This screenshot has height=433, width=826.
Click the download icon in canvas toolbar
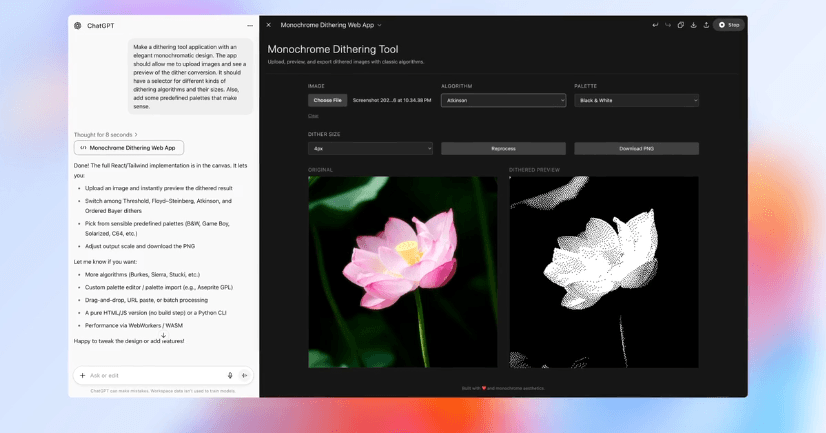tap(693, 25)
